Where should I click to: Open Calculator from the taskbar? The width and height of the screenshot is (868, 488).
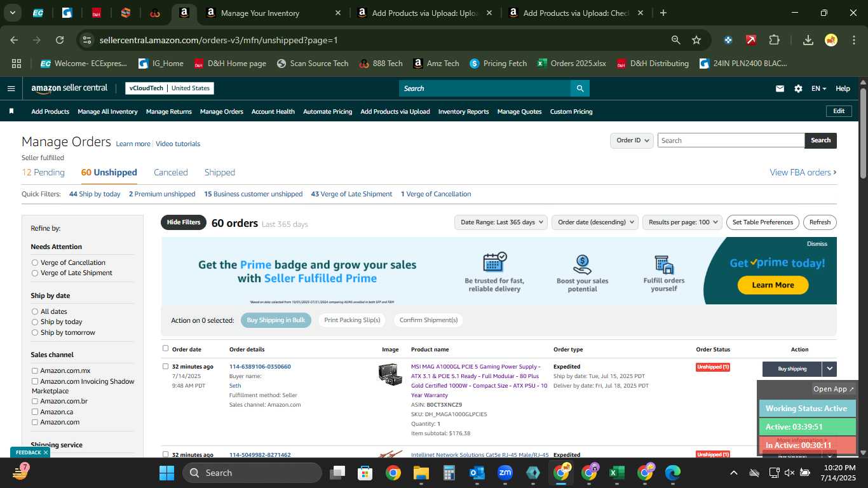tap(449, 473)
